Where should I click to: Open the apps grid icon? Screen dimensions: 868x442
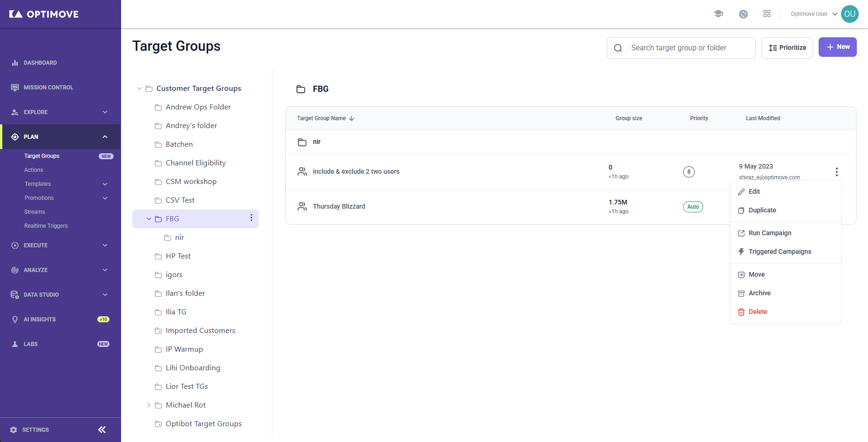(x=767, y=14)
